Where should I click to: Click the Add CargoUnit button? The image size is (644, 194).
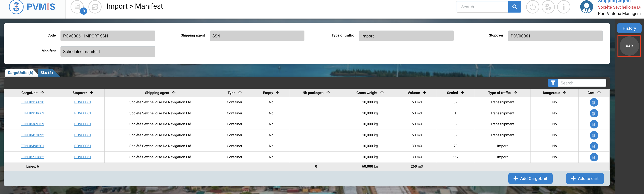pyautogui.click(x=530, y=178)
